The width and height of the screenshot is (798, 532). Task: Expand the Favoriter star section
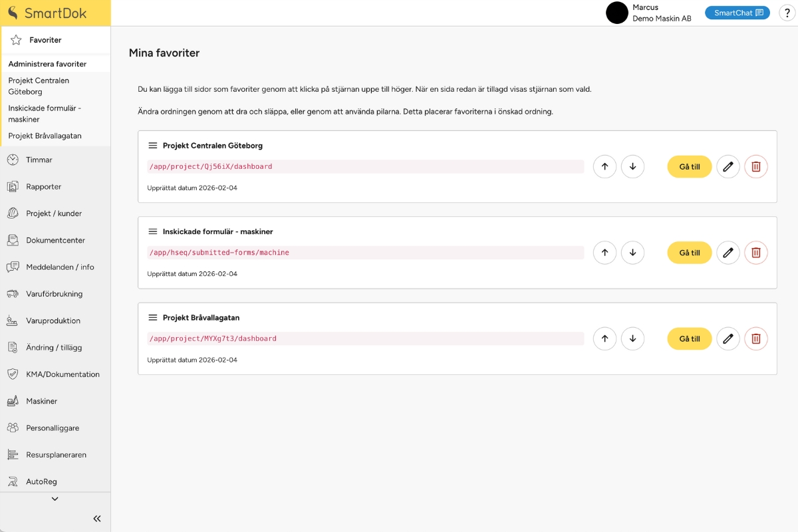pyautogui.click(x=45, y=40)
